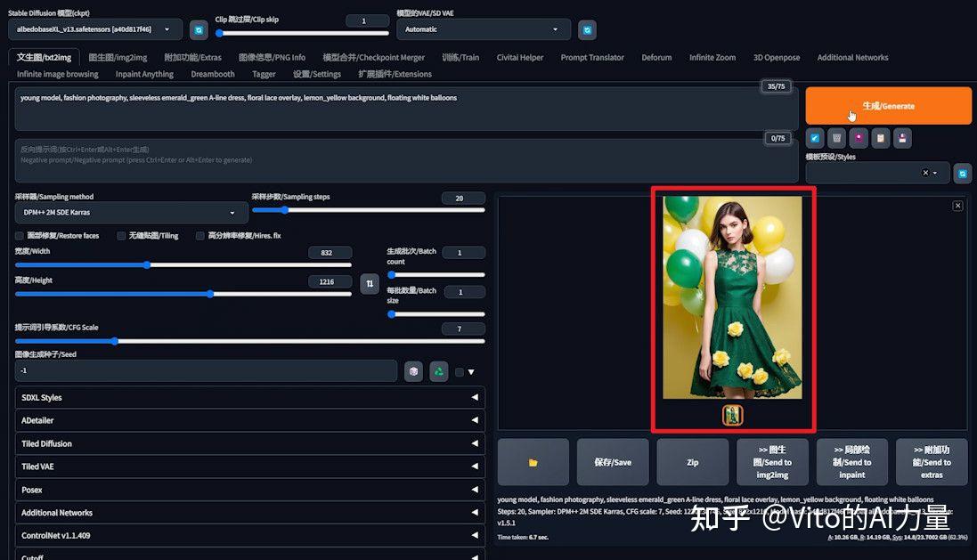The image size is (977, 560).
Task: Open the Train tab
Action: 460,57
